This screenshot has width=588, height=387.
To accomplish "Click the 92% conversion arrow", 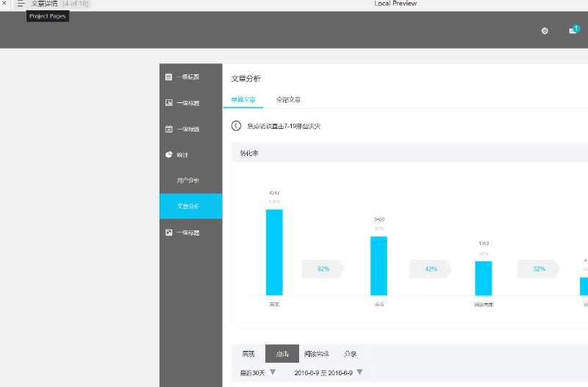I will point(323,269).
